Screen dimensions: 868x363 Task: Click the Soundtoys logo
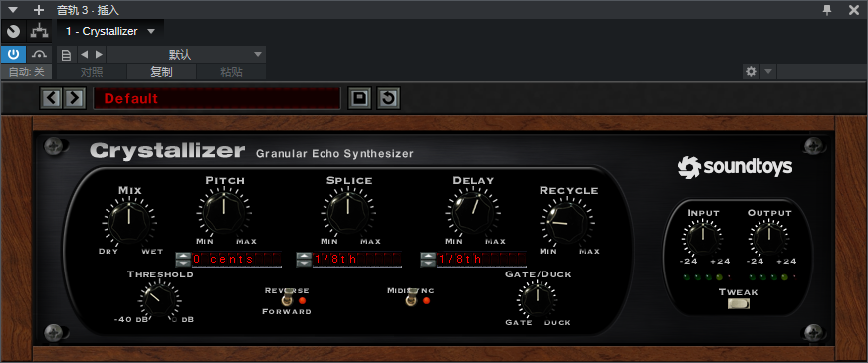coord(735,167)
